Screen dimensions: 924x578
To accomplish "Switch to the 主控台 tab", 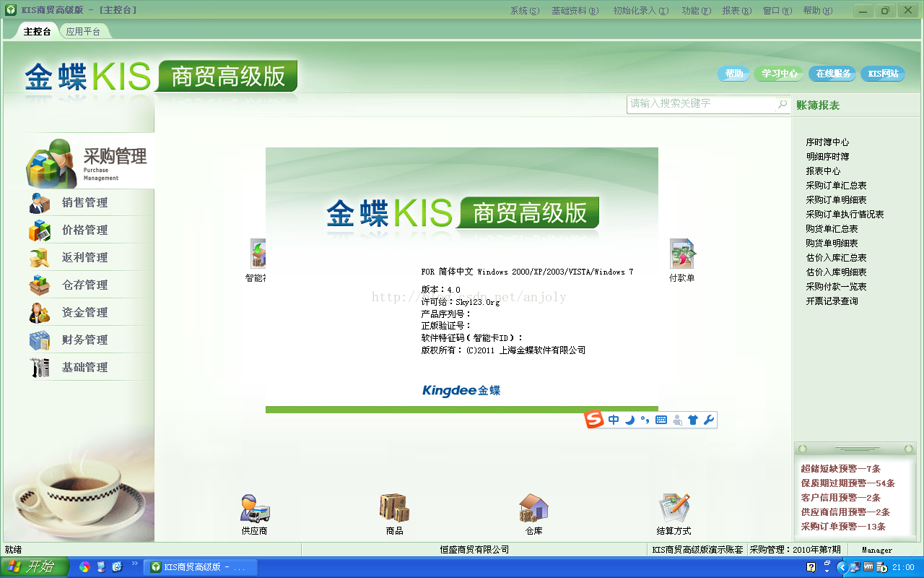I will [x=38, y=32].
